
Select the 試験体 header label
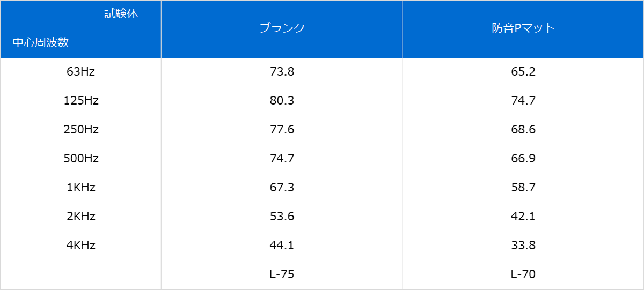[121, 14]
